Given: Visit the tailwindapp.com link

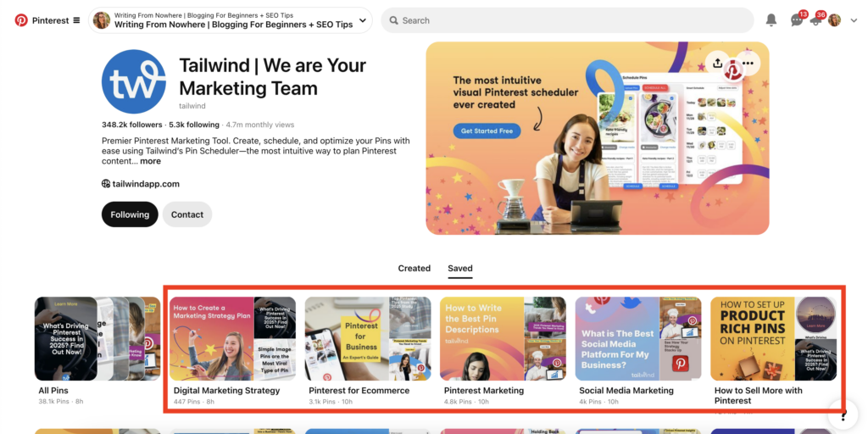Looking at the screenshot, I should 145,184.
